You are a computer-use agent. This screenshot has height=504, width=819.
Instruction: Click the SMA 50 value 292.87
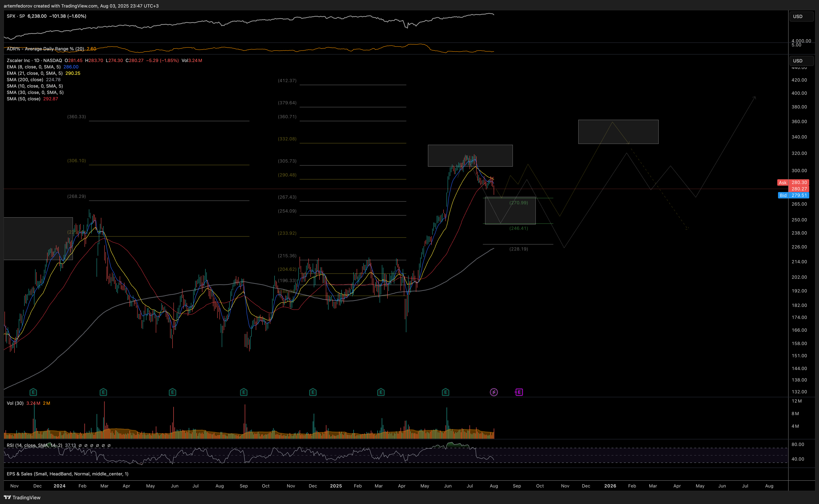click(x=51, y=99)
